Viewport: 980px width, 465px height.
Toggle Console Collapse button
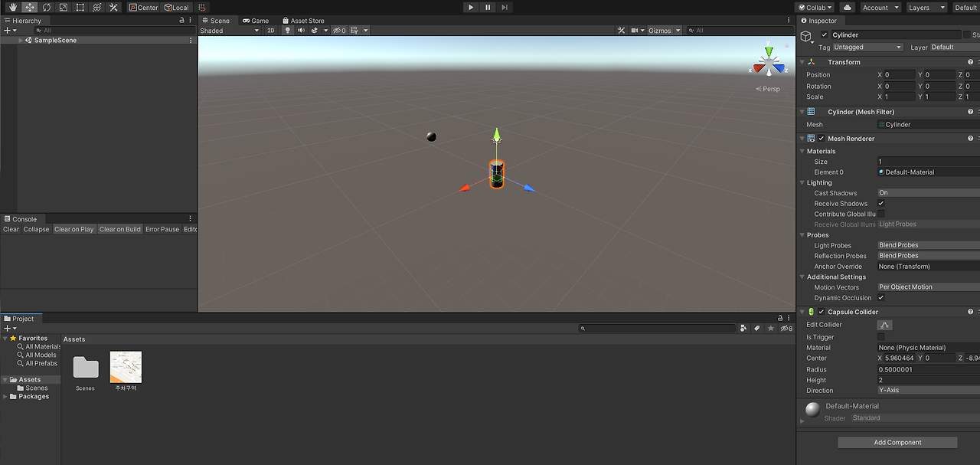(36, 229)
